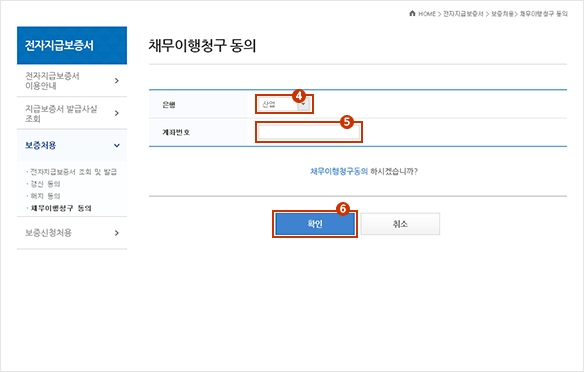Select 채무이행청구 동의 submenu item

[x=61, y=208]
